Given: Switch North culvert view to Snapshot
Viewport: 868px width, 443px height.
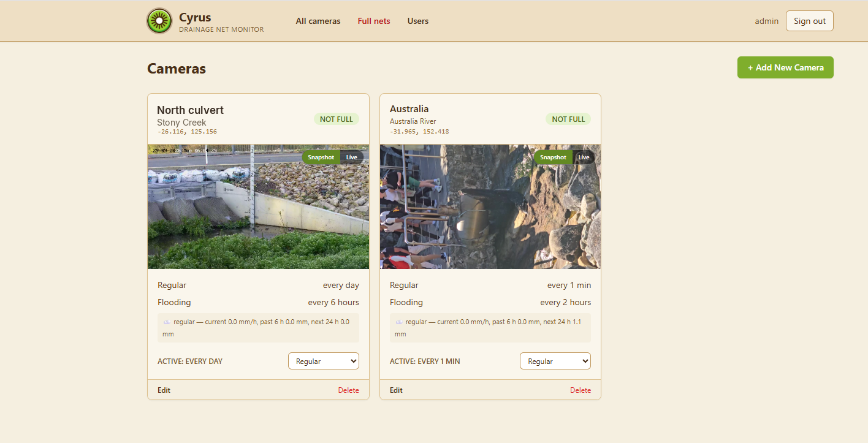Looking at the screenshot, I should [x=321, y=157].
